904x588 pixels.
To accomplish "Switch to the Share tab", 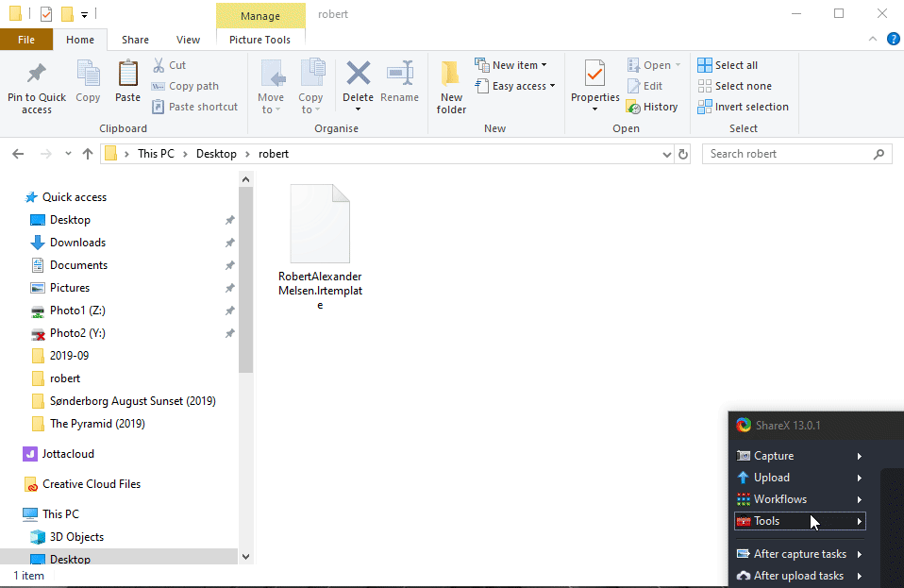I will point(135,40).
